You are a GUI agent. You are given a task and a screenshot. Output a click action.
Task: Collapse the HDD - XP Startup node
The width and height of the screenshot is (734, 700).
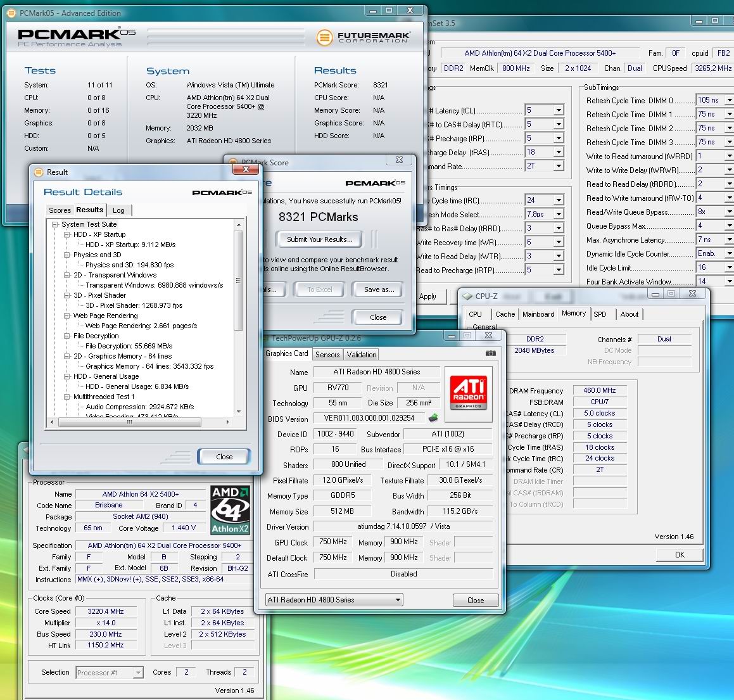(67, 234)
